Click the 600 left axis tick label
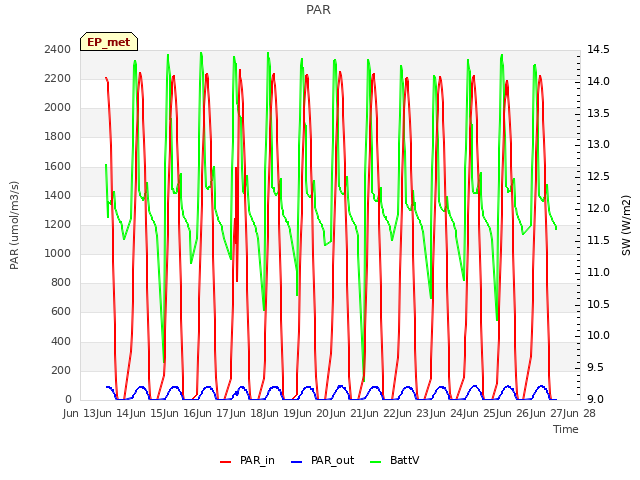 tap(61, 312)
